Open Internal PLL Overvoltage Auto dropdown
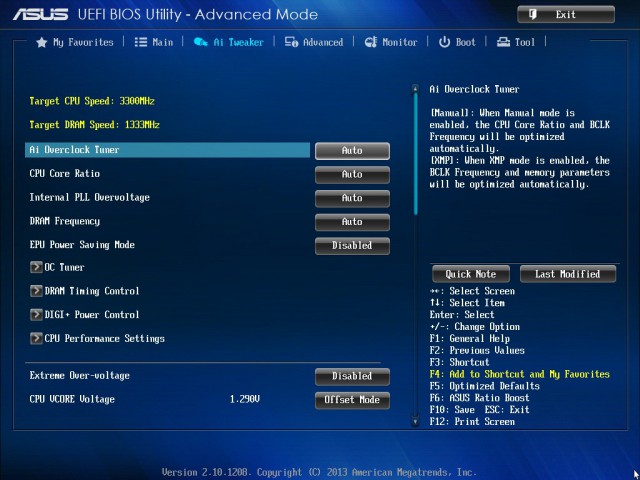 352,198
